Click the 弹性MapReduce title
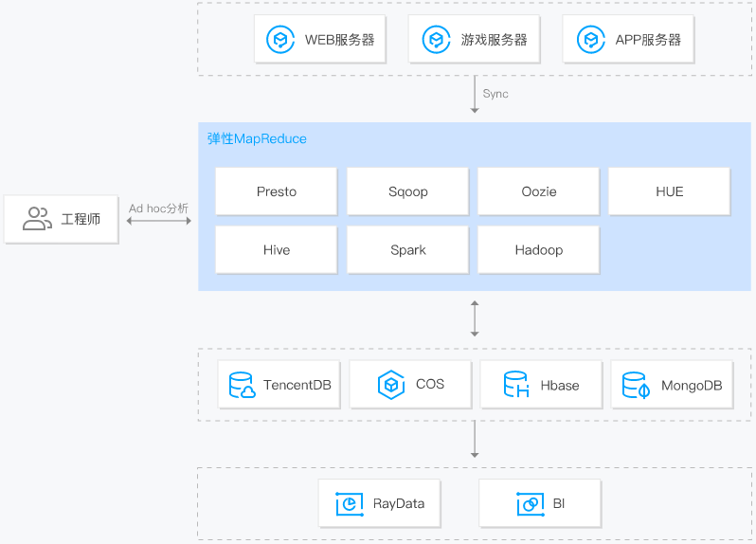 (x=257, y=139)
